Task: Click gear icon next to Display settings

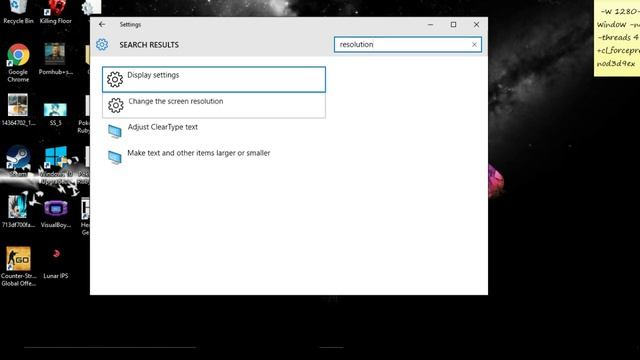Action: tap(115, 79)
